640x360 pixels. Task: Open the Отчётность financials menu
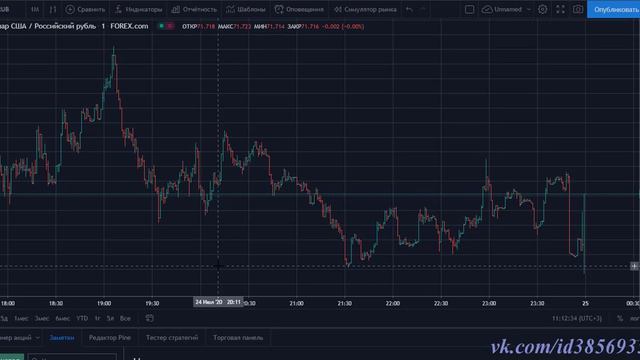(x=194, y=9)
